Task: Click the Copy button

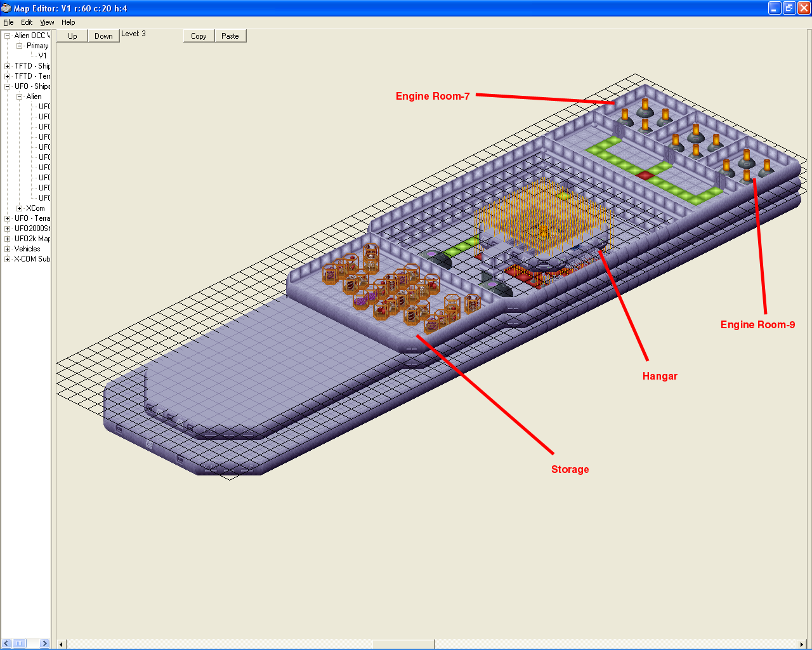Action: coord(199,36)
